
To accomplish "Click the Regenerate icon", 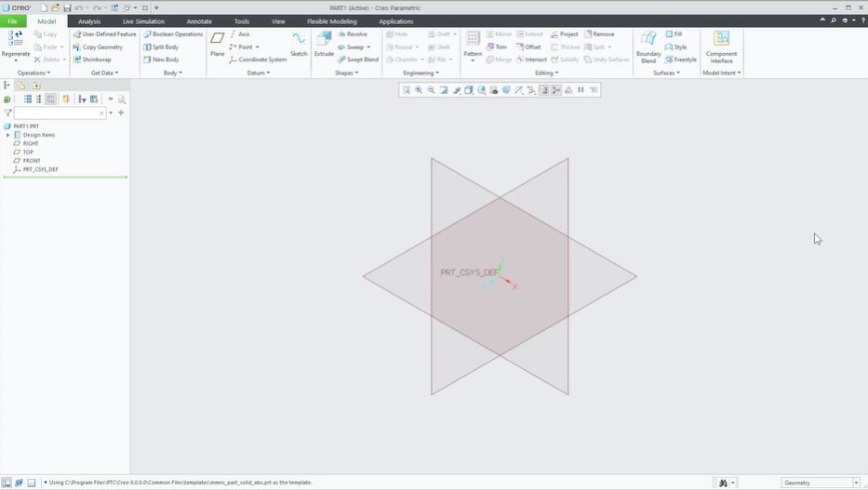I will click(x=16, y=38).
